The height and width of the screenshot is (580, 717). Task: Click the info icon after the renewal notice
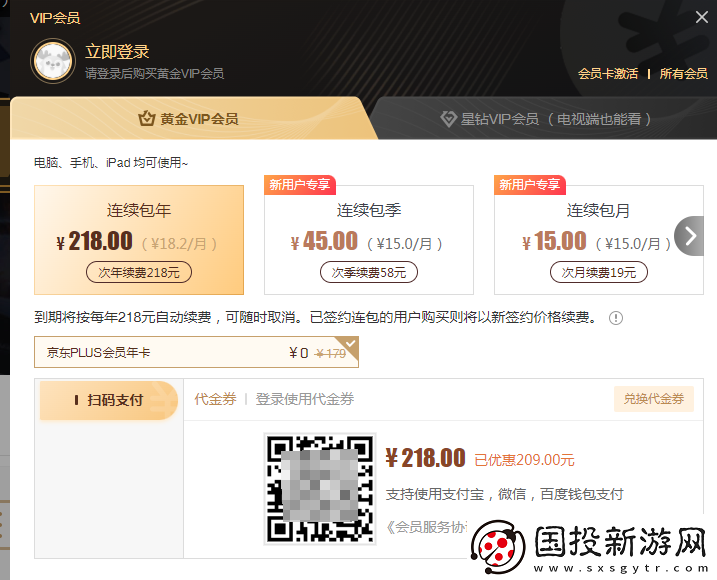[x=615, y=318]
